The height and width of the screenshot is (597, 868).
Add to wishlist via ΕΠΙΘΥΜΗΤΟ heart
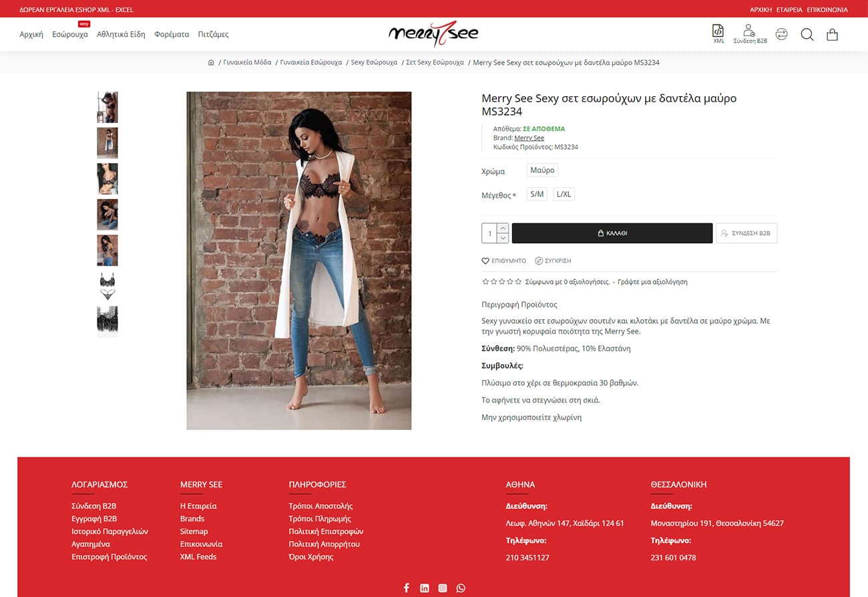tap(504, 261)
